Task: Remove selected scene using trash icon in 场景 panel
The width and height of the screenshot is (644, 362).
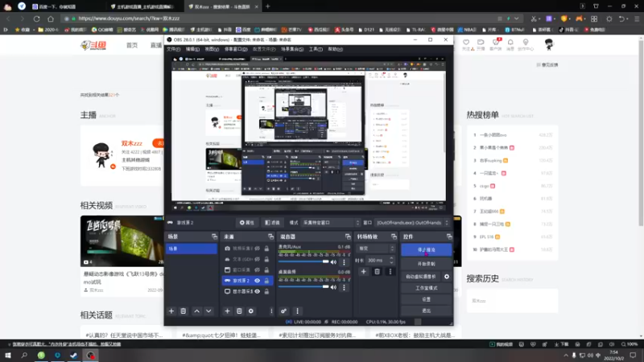Action: 184,311
